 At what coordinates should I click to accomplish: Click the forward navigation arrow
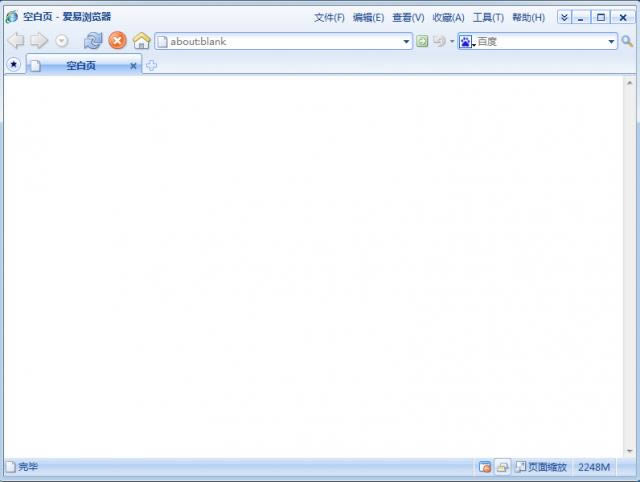pyautogui.click(x=39, y=41)
